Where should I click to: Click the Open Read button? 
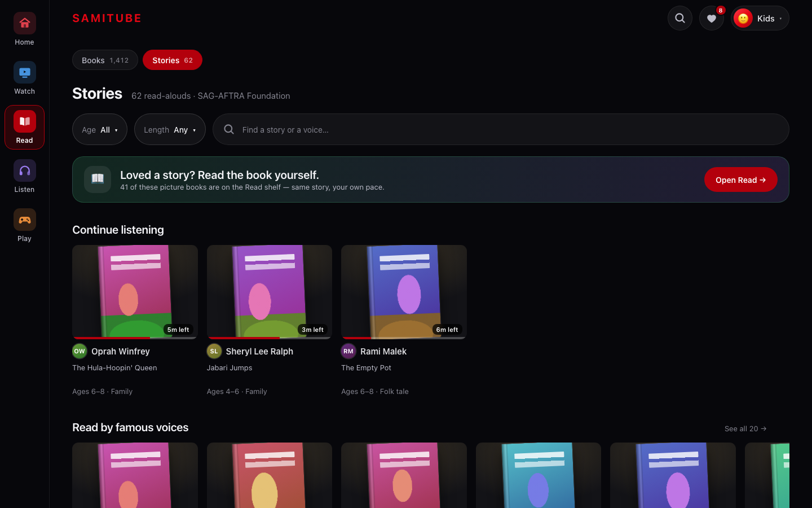[x=741, y=179]
